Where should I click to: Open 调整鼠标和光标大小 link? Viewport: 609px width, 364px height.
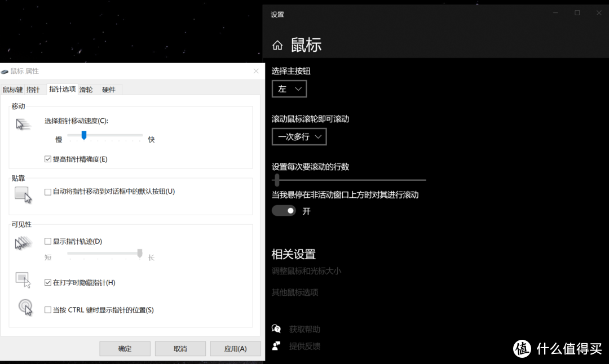click(306, 271)
